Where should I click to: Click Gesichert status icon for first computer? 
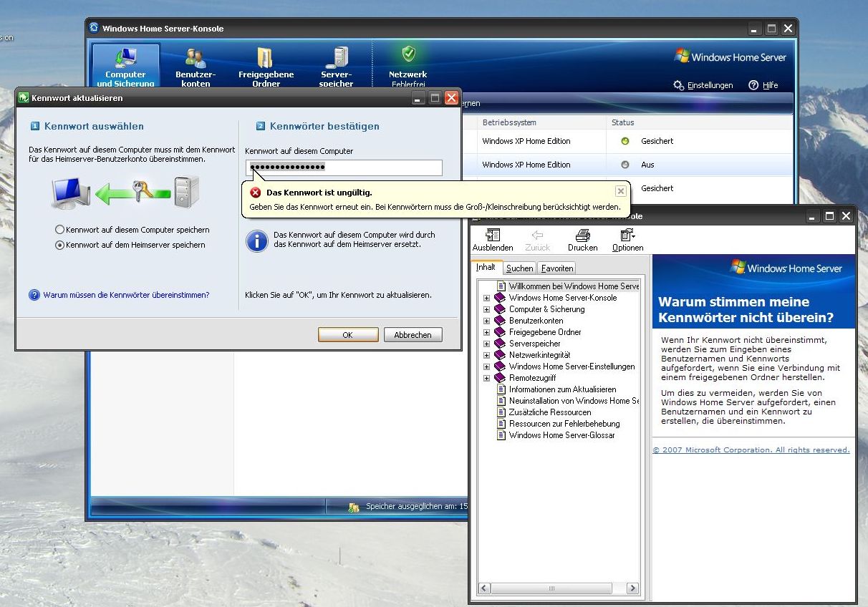tap(625, 141)
